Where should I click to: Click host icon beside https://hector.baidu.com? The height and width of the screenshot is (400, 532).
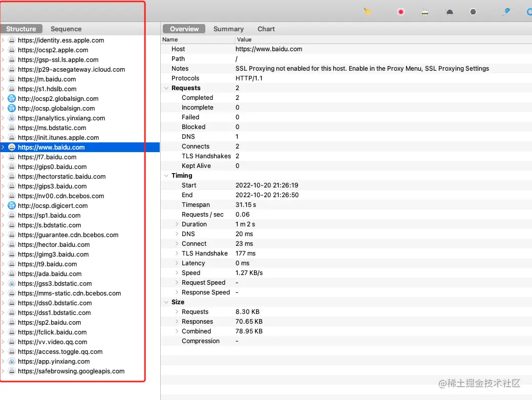pos(12,245)
